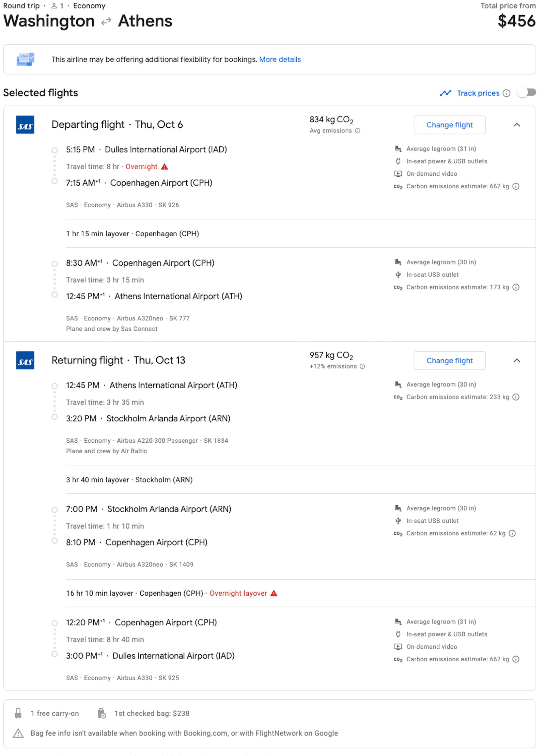Screen dimensions: 545x756
Task: Click Change flight for the returning flight
Action: pos(449,360)
